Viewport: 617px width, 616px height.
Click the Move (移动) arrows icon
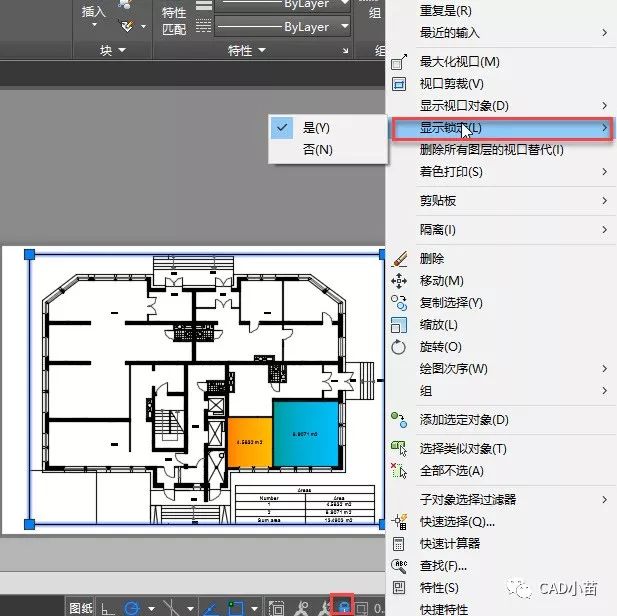(x=399, y=281)
